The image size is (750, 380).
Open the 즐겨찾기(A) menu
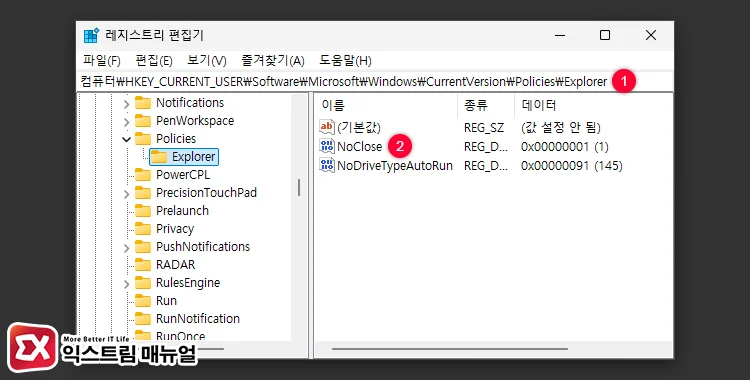[273, 61]
